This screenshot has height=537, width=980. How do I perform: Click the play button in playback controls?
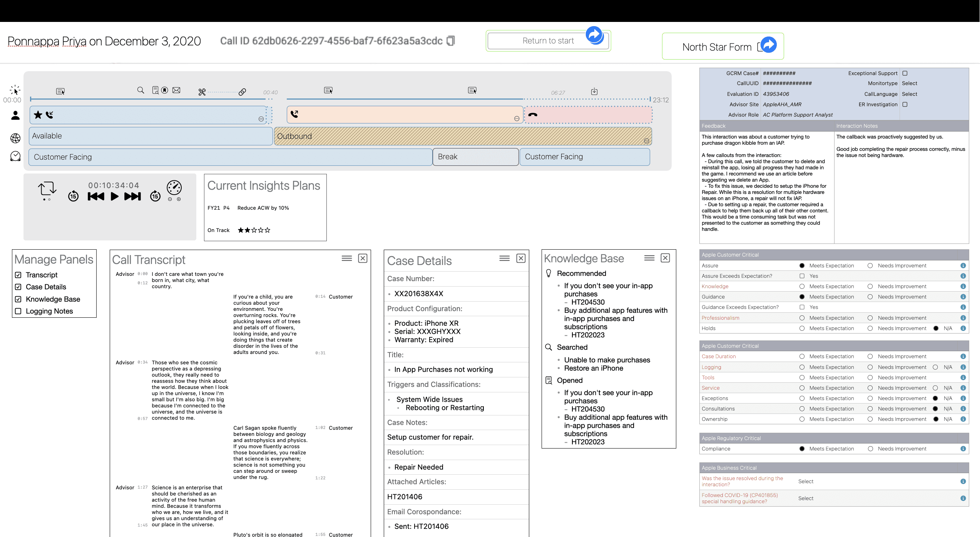tap(114, 197)
